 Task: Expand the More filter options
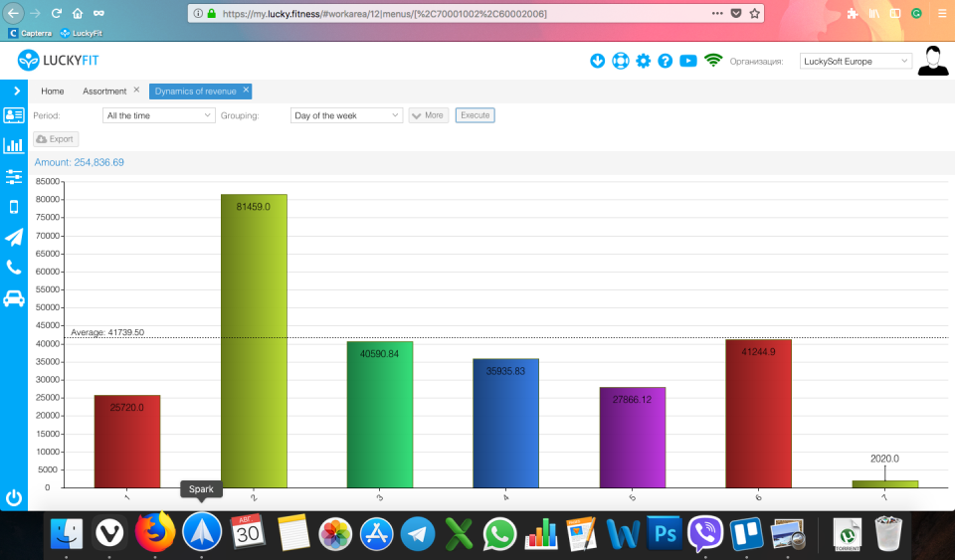coord(428,115)
